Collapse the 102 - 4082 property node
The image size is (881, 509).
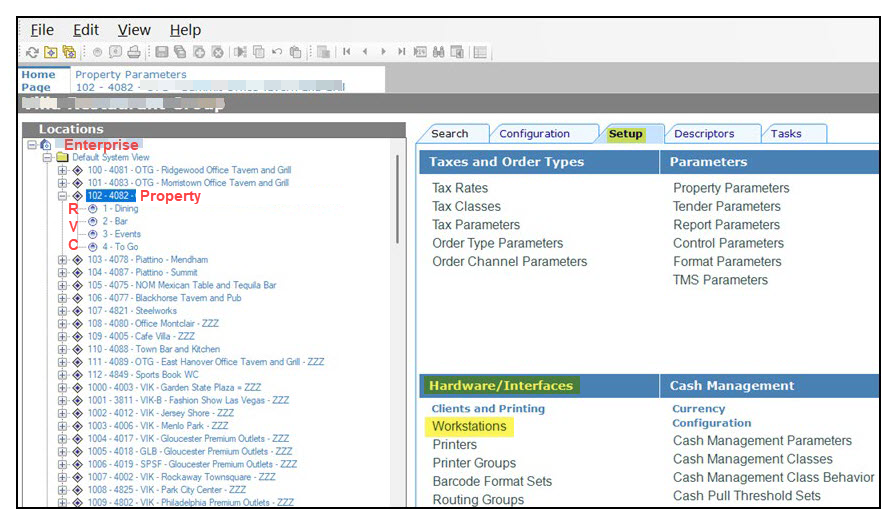tap(62, 196)
